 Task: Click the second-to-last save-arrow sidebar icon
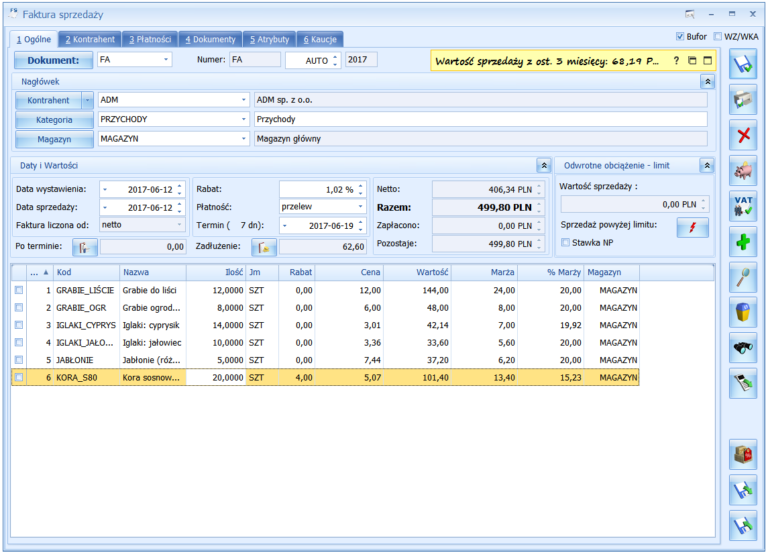(743, 490)
